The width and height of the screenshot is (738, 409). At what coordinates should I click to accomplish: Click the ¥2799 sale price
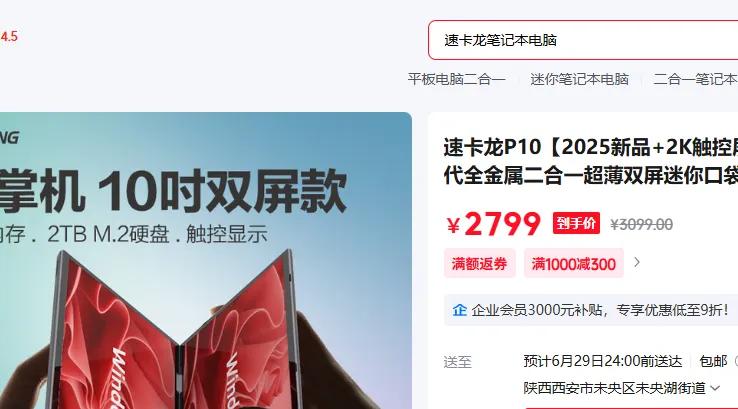(493, 224)
